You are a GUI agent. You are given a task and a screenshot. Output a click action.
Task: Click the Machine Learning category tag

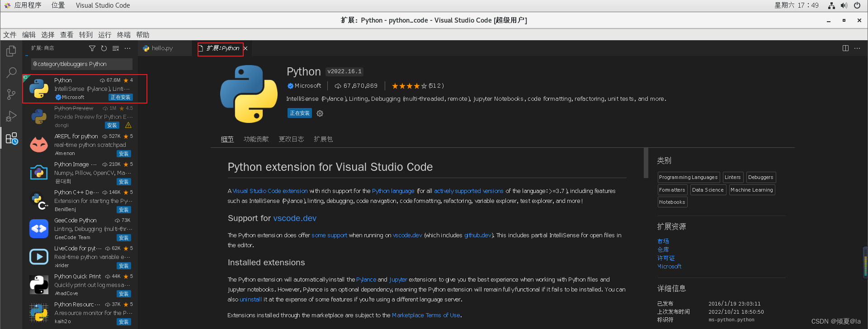pos(752,190)
